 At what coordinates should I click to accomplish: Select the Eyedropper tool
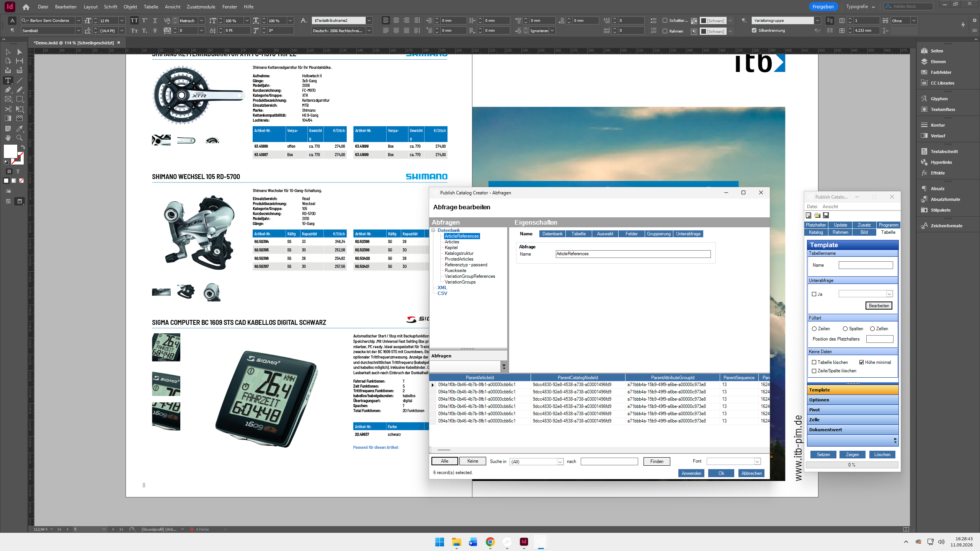point(20,129)
